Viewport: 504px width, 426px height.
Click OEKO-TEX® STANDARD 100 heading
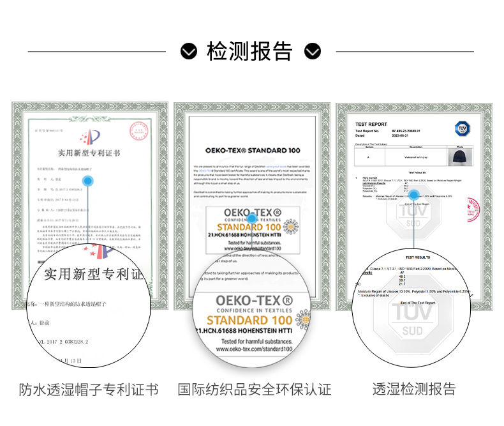pos(253,150)
